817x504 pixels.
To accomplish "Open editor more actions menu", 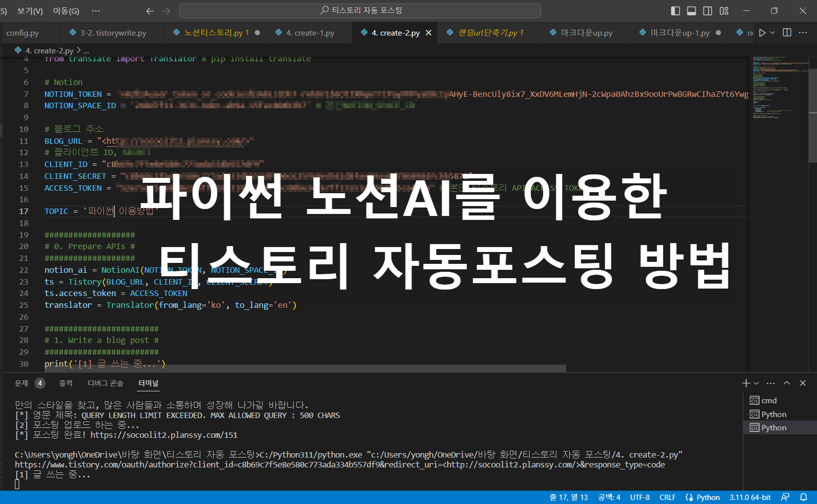I will click(x=803, y=33).
